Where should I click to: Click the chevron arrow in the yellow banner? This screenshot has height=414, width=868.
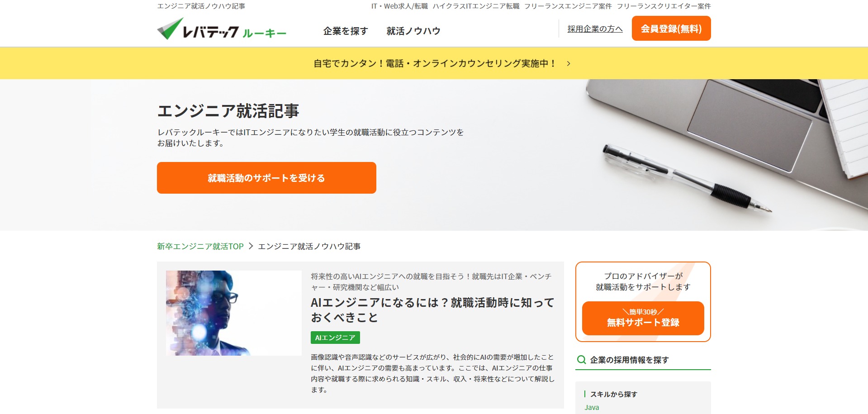click(569, 63)
